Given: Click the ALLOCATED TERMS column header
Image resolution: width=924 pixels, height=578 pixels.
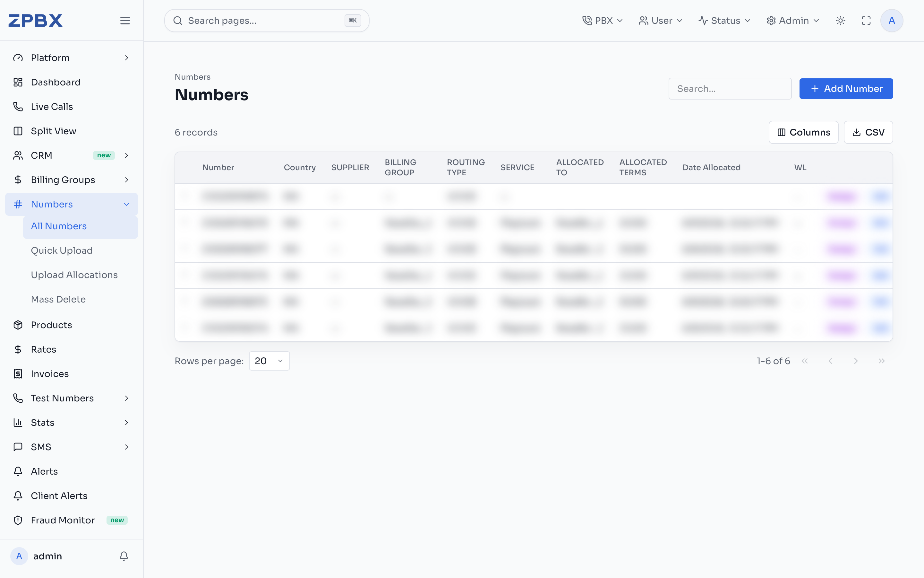Looking at the screenshot, I should click(x=643, y=167).
